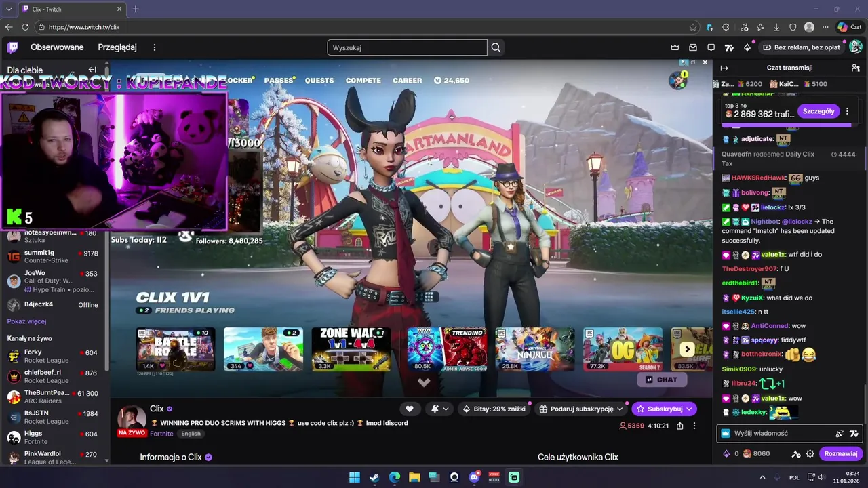Open a new browser tab

pos(136,9)
